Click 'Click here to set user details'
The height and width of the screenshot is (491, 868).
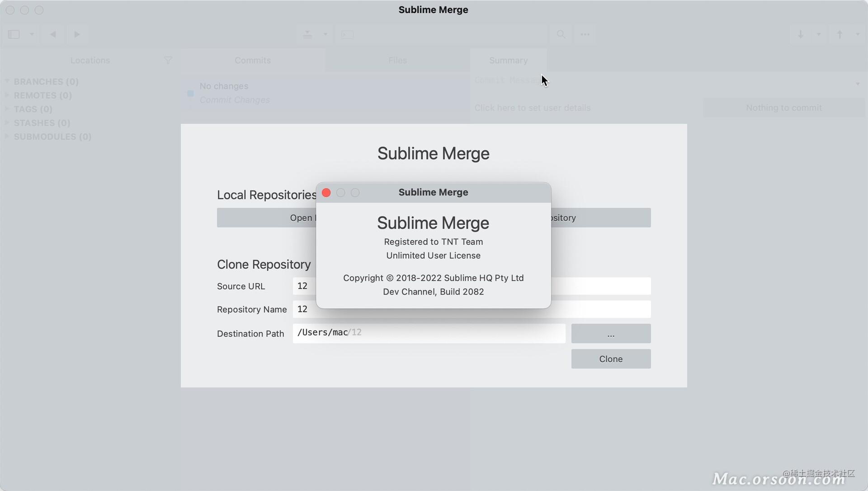click(x=532, y=108)
